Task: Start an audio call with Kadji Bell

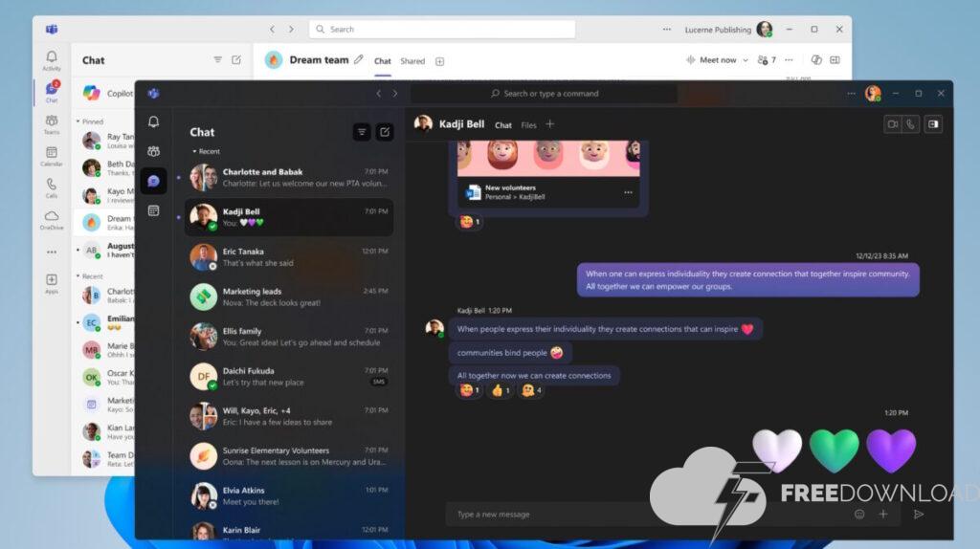Action: pyautogui.click(x=911, y=123)
